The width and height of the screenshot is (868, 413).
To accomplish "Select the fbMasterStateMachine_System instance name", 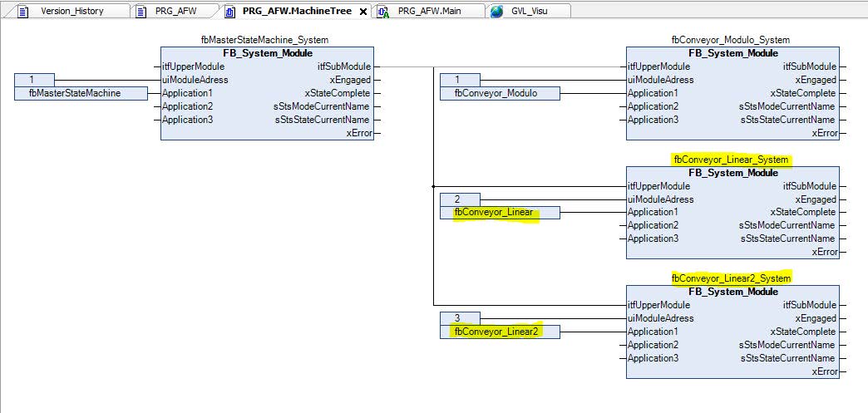I will coord(264,39).
